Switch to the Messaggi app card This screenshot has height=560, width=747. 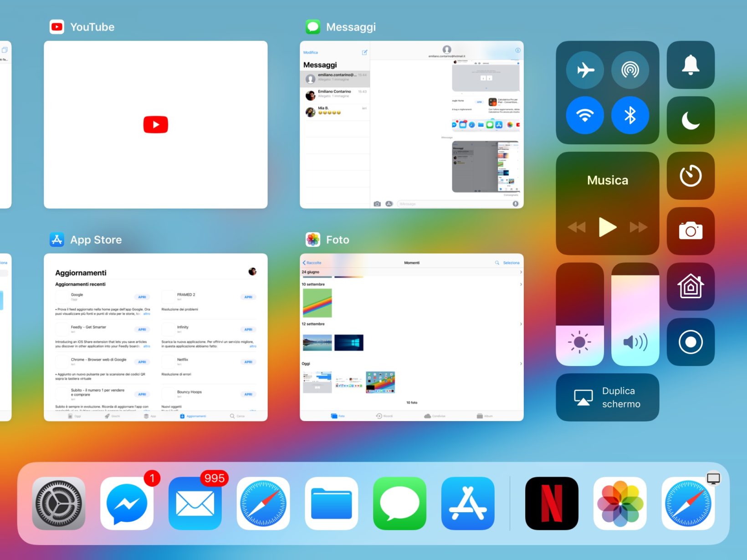tap(412, 125)
